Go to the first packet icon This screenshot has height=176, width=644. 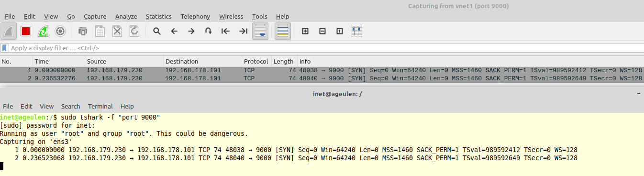[226, 31]
